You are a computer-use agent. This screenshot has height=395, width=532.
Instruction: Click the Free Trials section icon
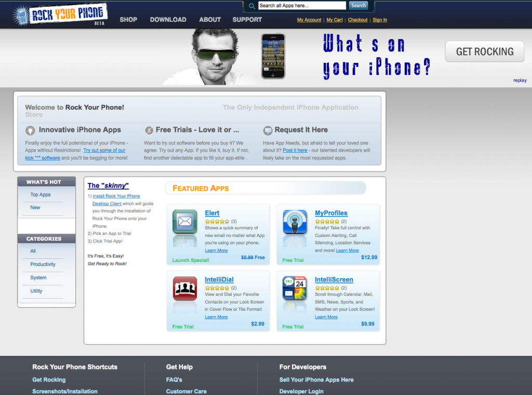tap(149, 130)
